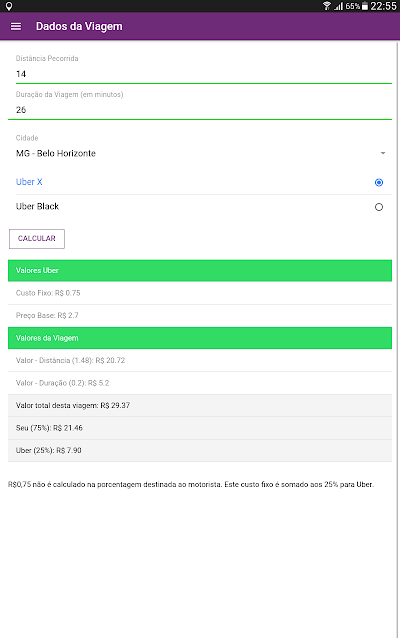Tap the Dados da Viagem title
The height and width of the screenshot is (640, 400).
79,27
